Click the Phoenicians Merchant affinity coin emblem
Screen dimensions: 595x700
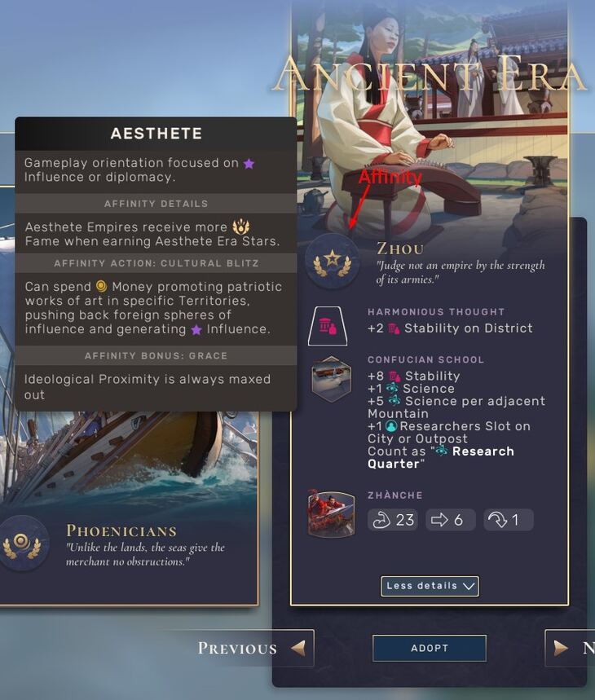[21, 543]
